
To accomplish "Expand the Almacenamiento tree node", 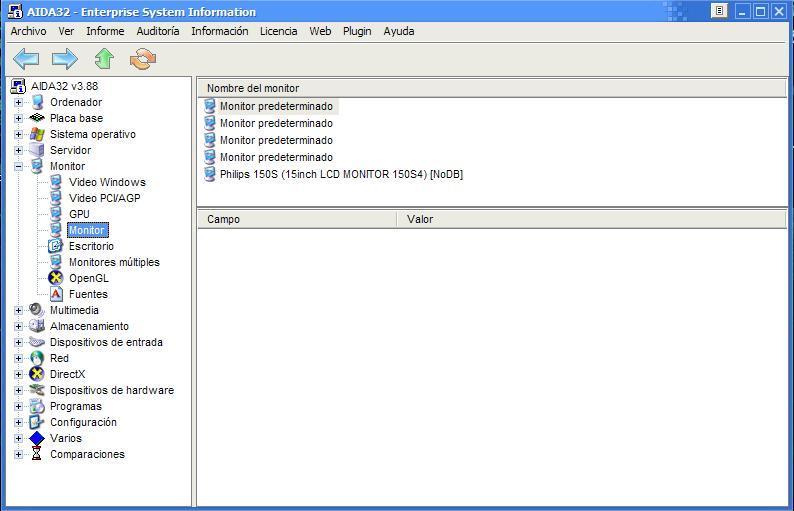I will [18, 326].
